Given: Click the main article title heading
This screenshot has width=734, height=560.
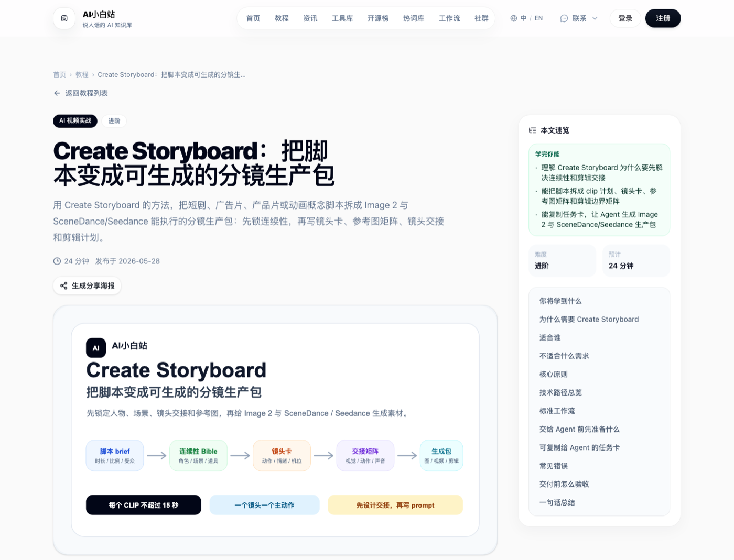Looking at the screenshot, I should pos(194,163).
